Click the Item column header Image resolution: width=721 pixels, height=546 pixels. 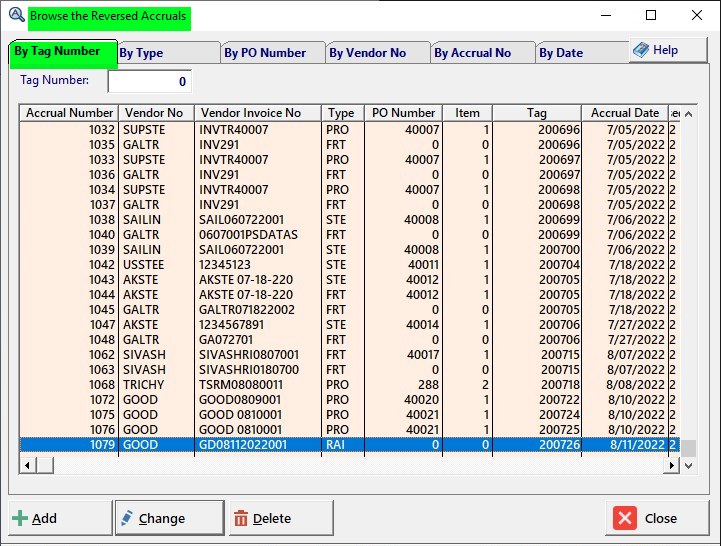point(467,113)
